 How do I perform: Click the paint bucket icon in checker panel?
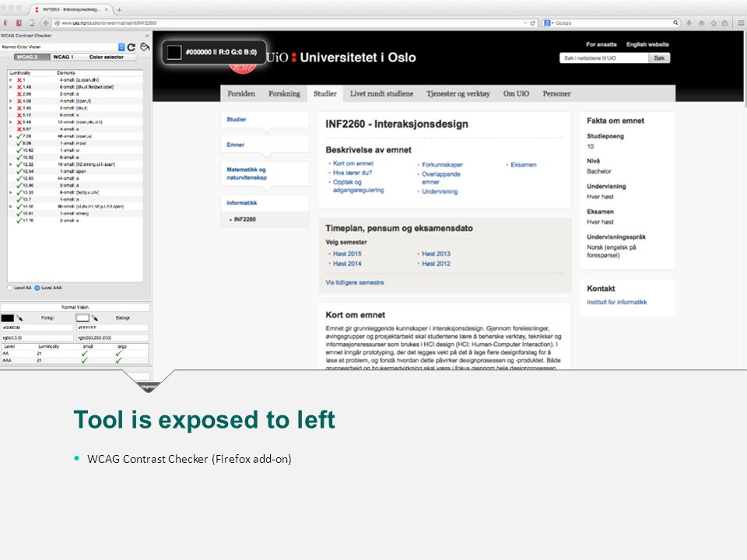pos(145,47)
